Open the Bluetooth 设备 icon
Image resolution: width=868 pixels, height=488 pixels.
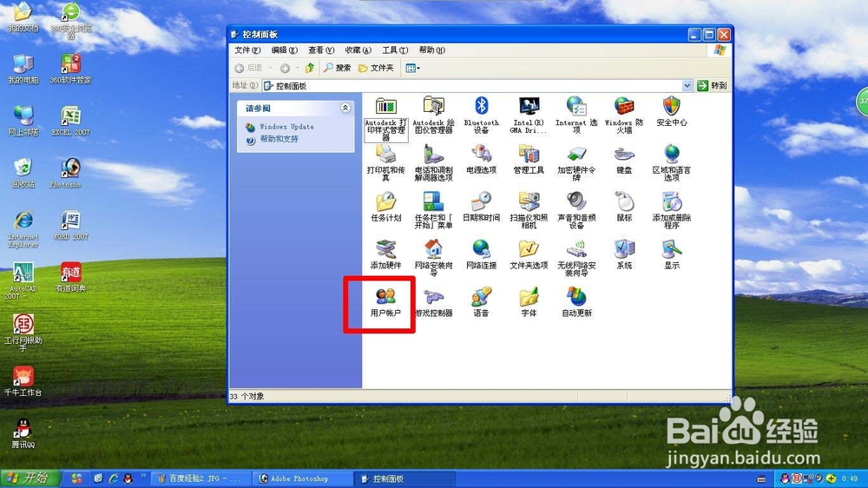[x=481, y=115]
